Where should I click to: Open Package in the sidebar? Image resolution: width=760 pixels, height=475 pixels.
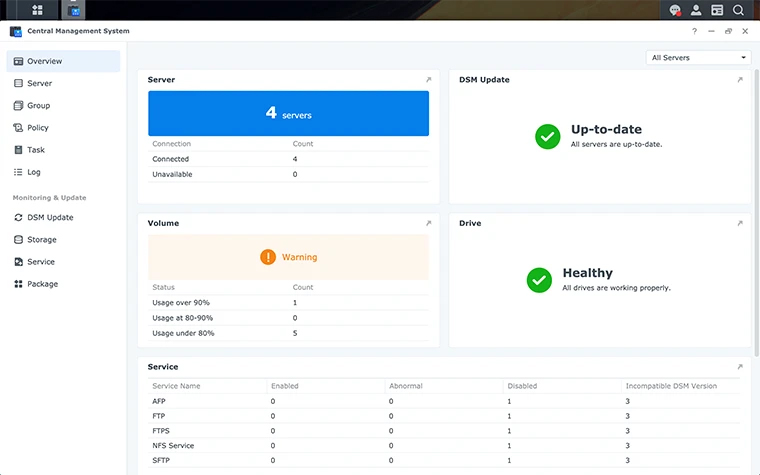[42, 284]
